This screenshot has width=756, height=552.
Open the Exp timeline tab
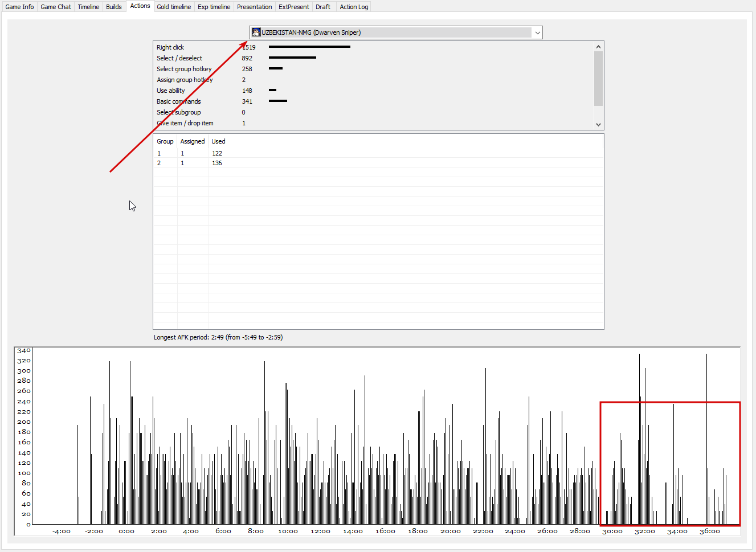click(x=214, y=7)
